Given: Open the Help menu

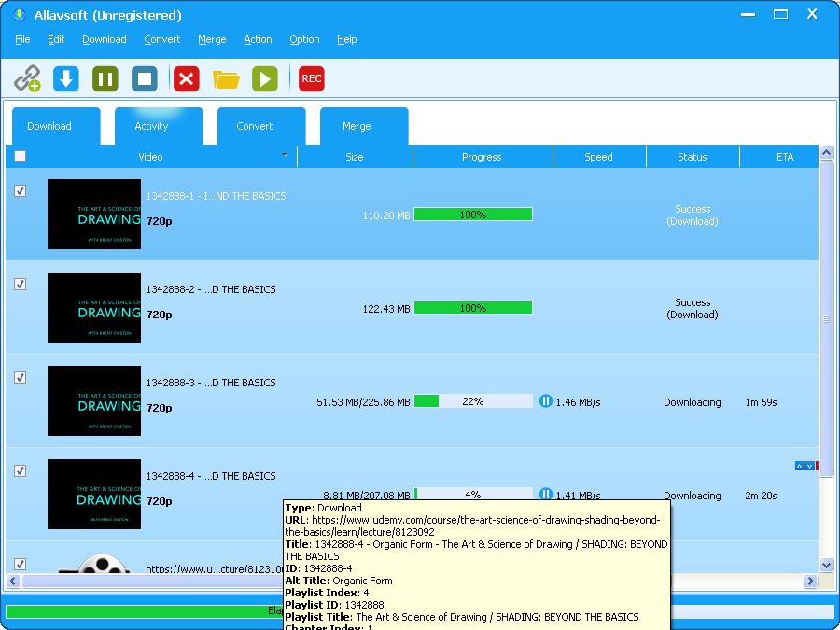Looking at the screenshot, I should [347, 39].
